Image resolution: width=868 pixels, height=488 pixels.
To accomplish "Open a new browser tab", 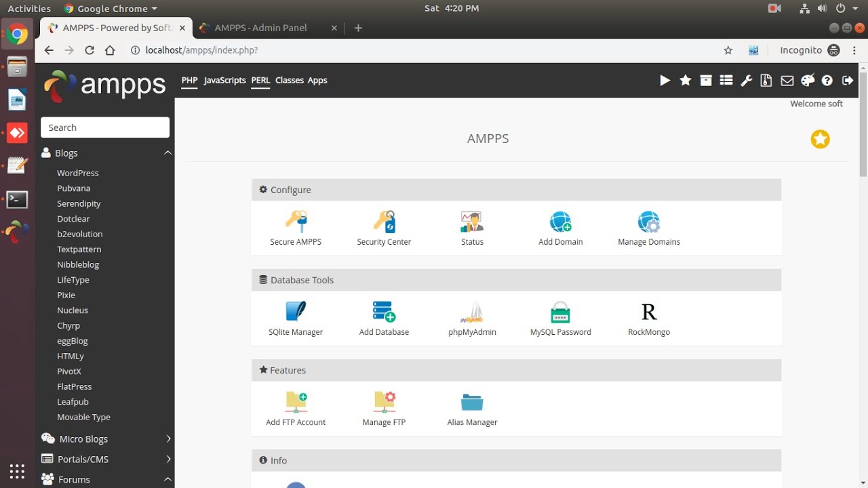I will [358, 28].
